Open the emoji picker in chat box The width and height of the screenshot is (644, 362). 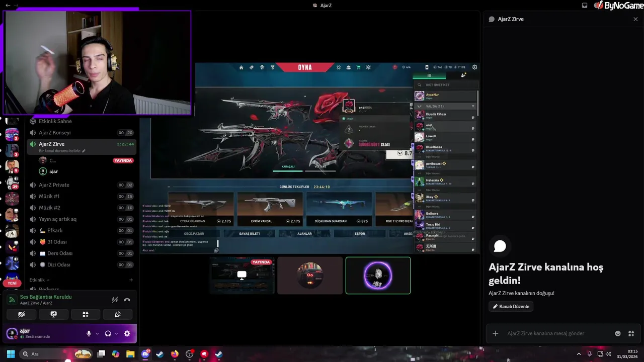618,333
